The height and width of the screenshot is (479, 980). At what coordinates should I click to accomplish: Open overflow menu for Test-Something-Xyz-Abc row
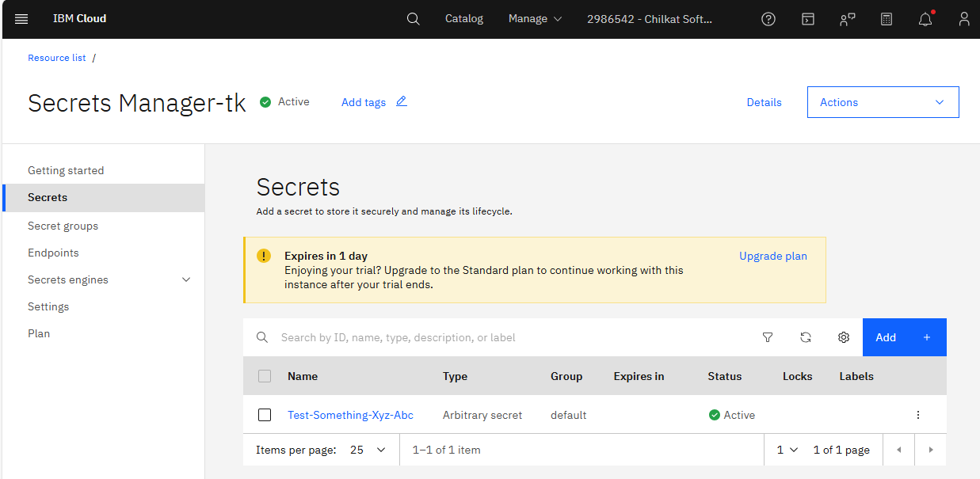pyautogui.click(x=918, y=415)
